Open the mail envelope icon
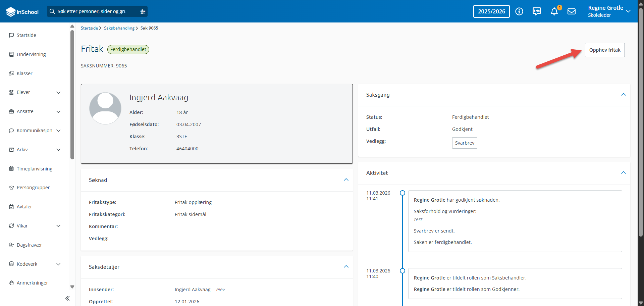Screen dimensions: 644x306 [572, 11]
